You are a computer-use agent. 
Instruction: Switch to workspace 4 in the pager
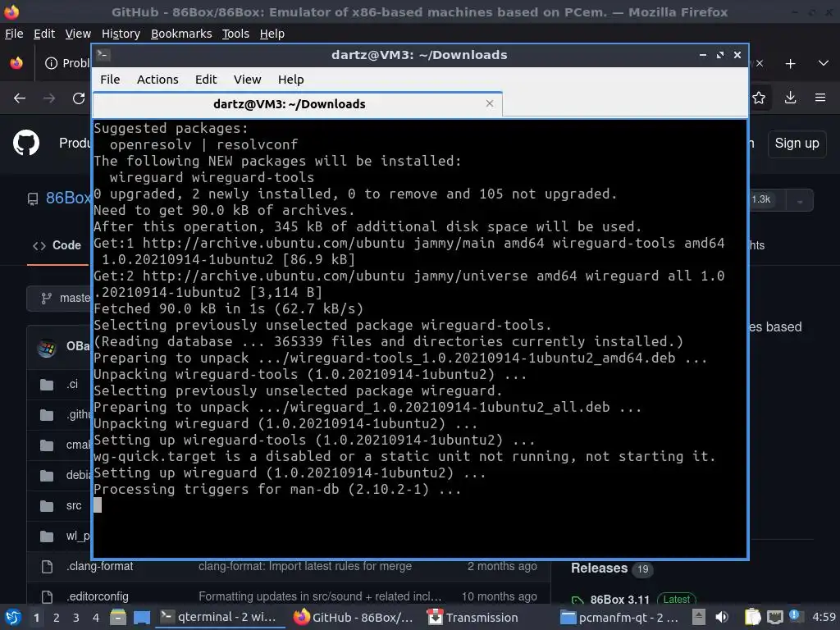[95, 618]
